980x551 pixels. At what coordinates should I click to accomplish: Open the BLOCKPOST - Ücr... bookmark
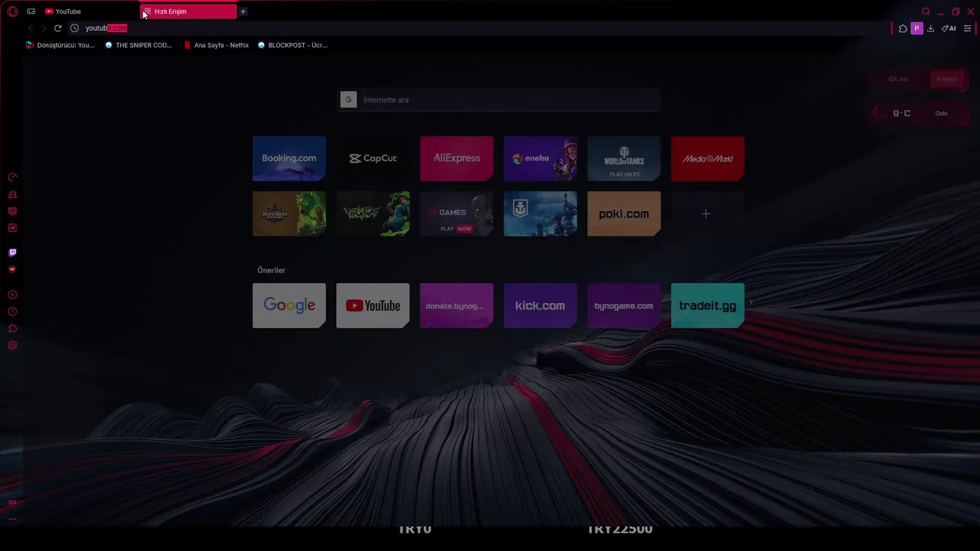[x=292, y=45]
